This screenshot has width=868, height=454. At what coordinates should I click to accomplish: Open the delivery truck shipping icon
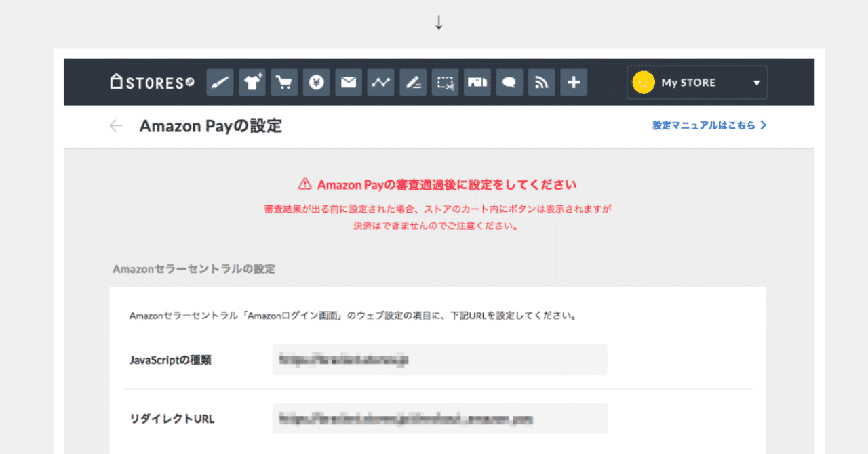[477, 82]
